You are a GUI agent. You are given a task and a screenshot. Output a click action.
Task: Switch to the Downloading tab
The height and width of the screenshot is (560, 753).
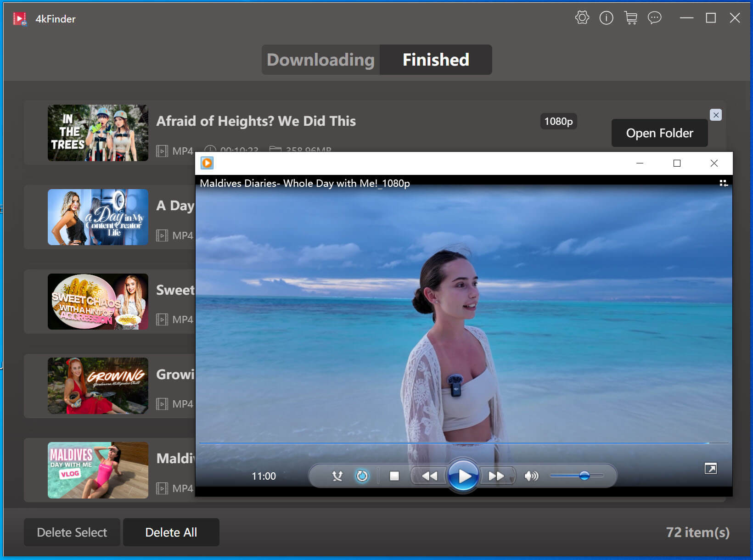coord(320,60)
